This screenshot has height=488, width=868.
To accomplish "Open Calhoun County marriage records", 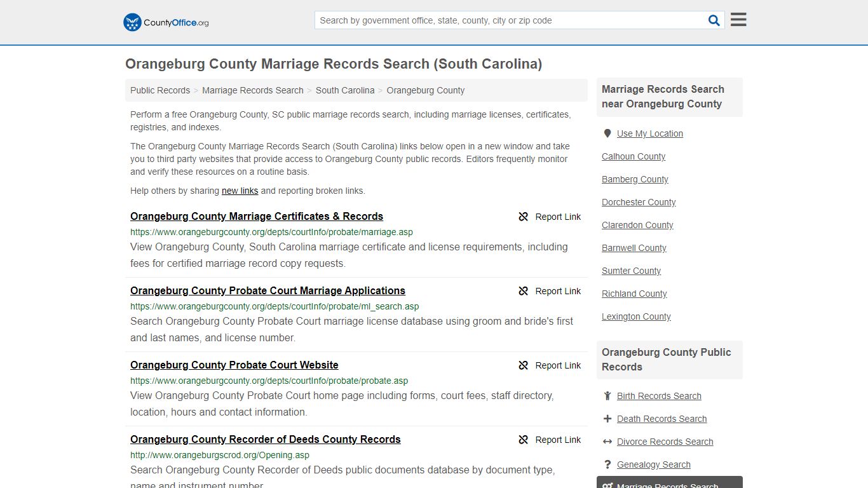I will (634, 156).
